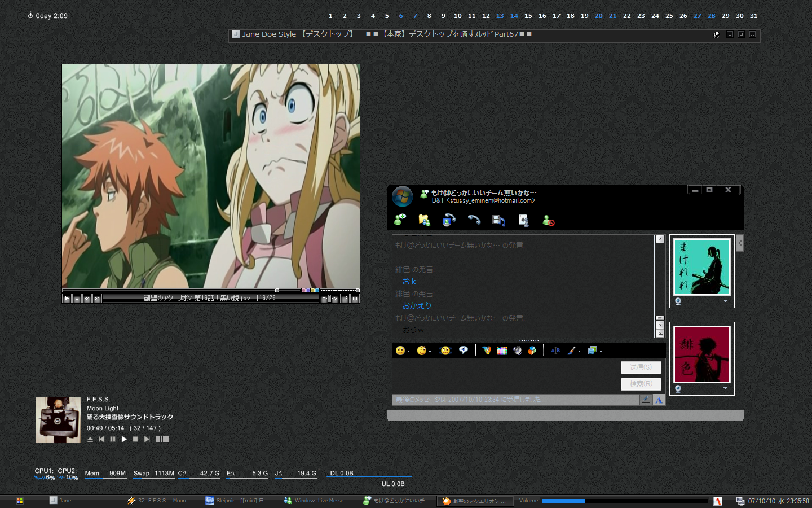The height and width of the screenshot is (508, 812).
Task: Open the games playing-card icon in Messenger
Action: (523, 220)
